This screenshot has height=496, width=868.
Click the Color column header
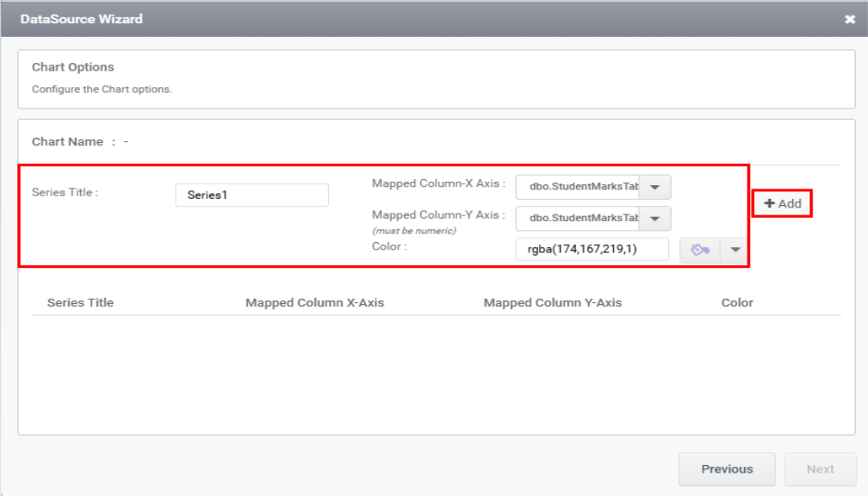(x=737, y=302)
